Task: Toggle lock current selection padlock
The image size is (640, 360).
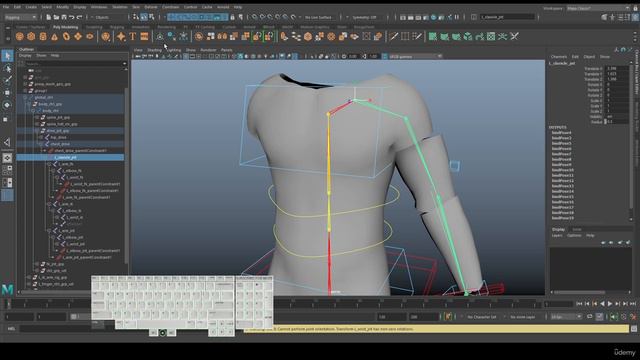Action: click(x=232, y=17)
